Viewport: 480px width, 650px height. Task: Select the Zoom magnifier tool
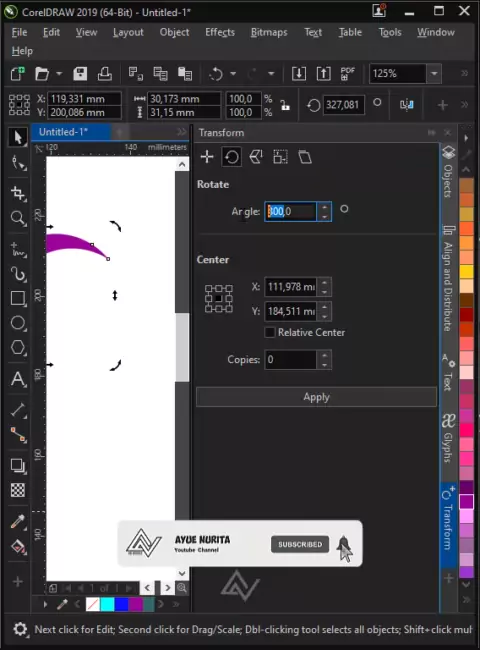tap(18, 218)
